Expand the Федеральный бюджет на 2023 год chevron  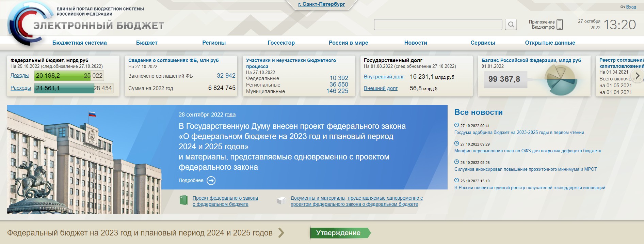tap(281, 233)
